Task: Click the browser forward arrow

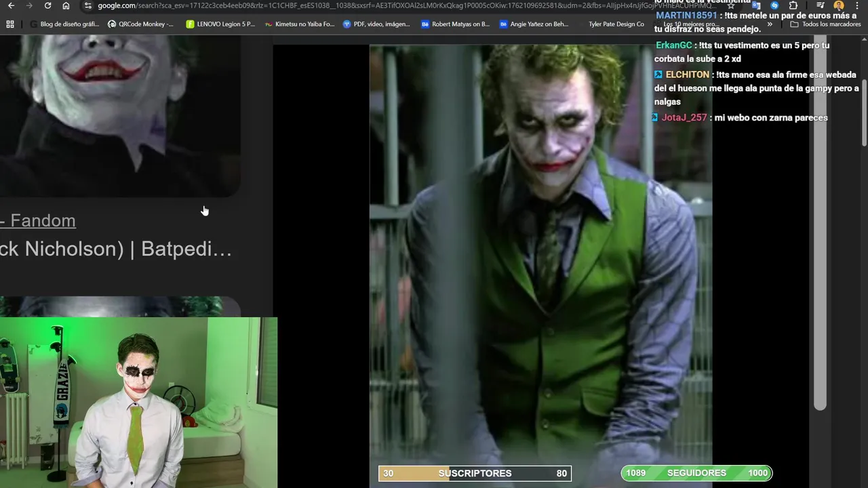Action: pyautogui.click(x=29, y=5)
